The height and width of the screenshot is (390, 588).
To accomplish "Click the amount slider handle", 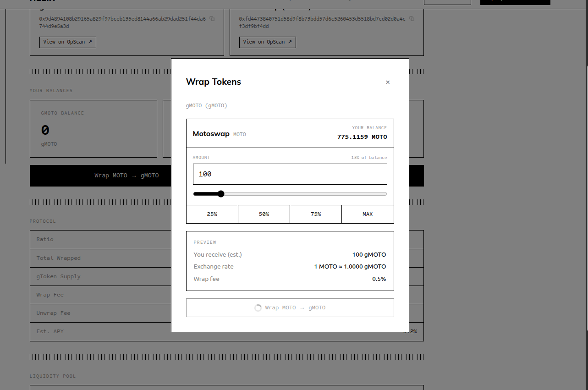I will (x=221, y=194).
